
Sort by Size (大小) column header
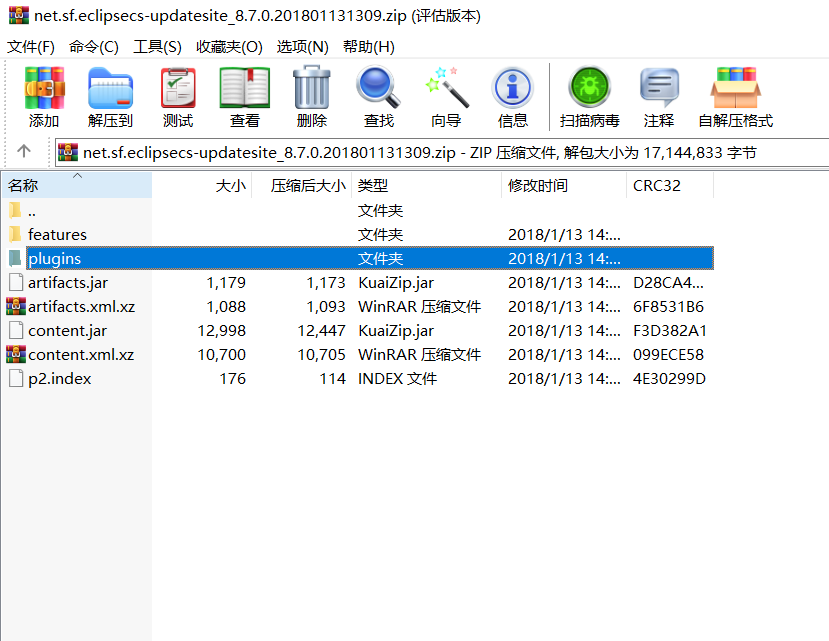tap(202, 185)
